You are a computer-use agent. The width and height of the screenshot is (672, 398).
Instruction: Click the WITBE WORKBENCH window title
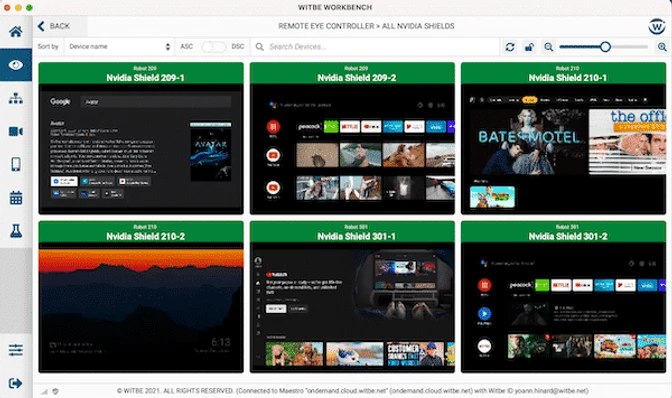[x=335, y=7]
